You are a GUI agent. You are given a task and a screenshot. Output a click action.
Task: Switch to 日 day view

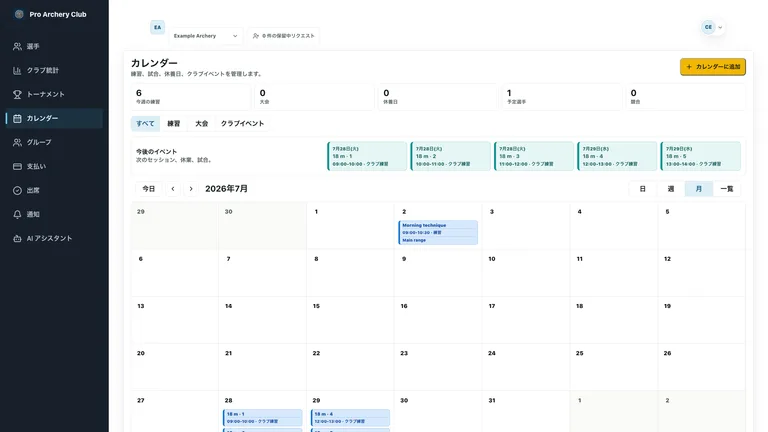[x=643, y=189]
